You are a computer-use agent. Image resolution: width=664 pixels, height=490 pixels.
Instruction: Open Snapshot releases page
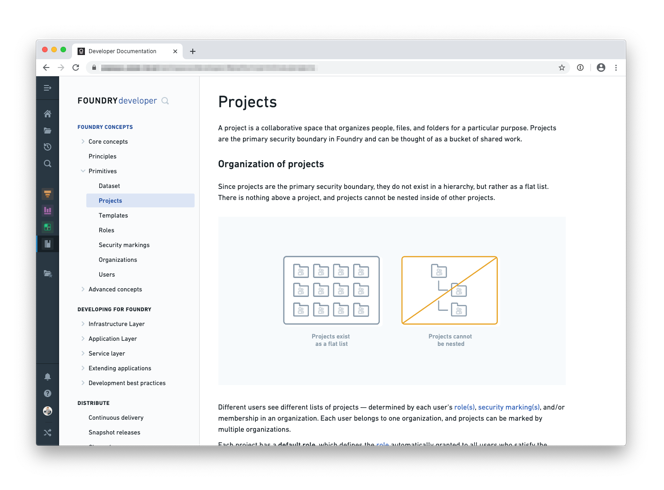click(x=114, y=432)
